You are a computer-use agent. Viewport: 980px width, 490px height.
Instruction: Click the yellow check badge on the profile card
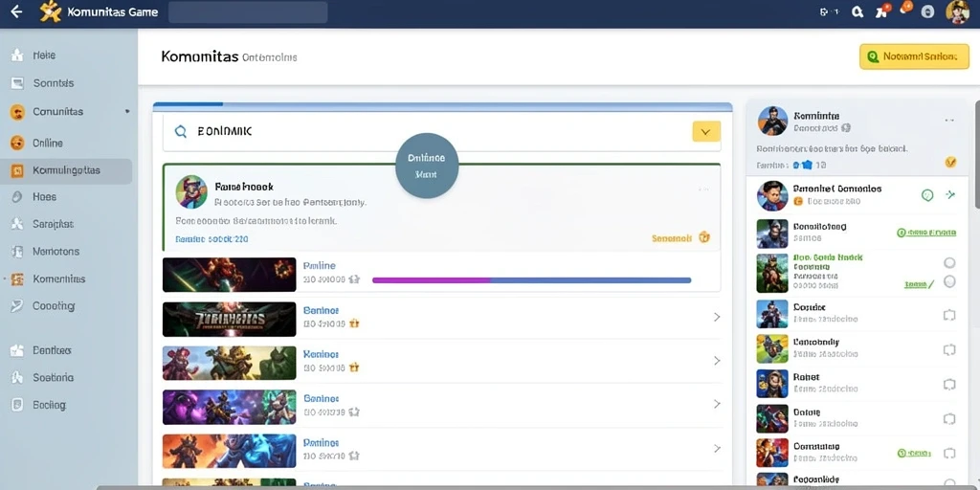click(950, 163)
